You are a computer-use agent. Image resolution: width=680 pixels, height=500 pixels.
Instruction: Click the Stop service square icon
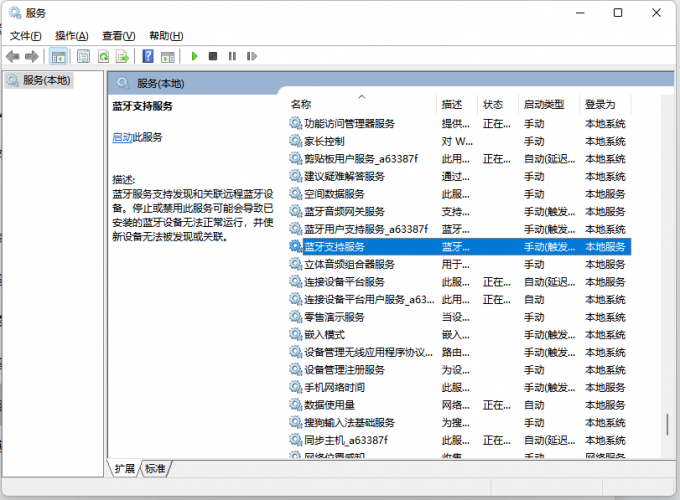click(213, 56)
